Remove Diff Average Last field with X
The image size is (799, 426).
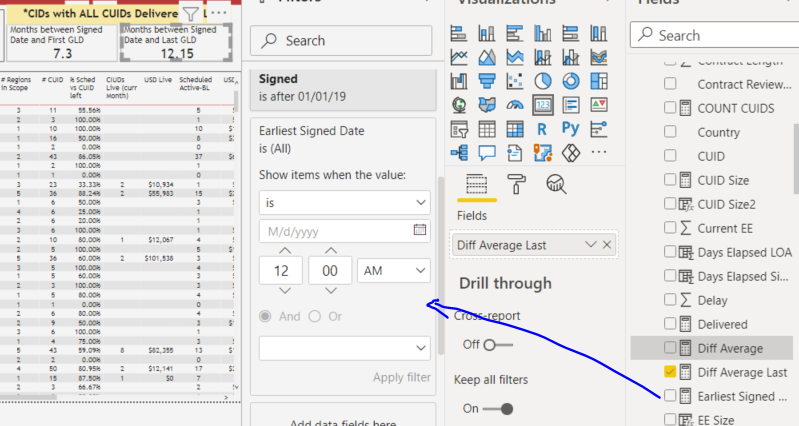tap(607, 245)
